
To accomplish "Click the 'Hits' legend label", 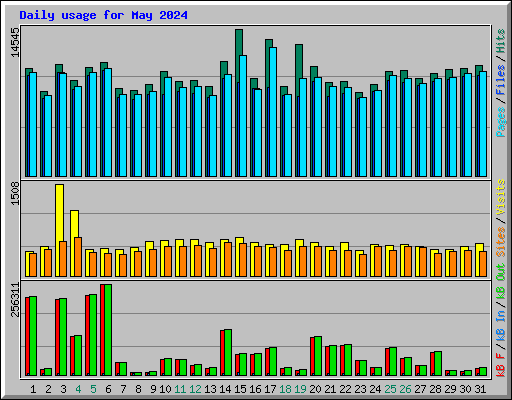I will coord(501,41).
